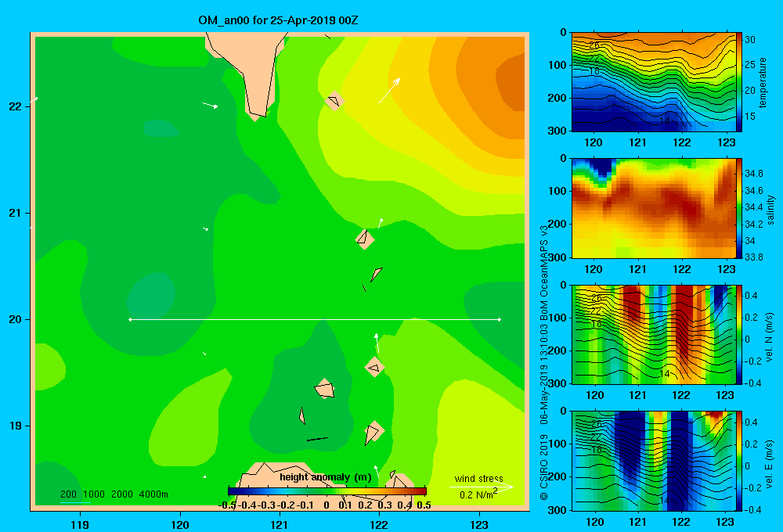This screenshot has width=783, height=532.
Task: Click the wind stress reference arrow
Action: click(x=482, y=487)
